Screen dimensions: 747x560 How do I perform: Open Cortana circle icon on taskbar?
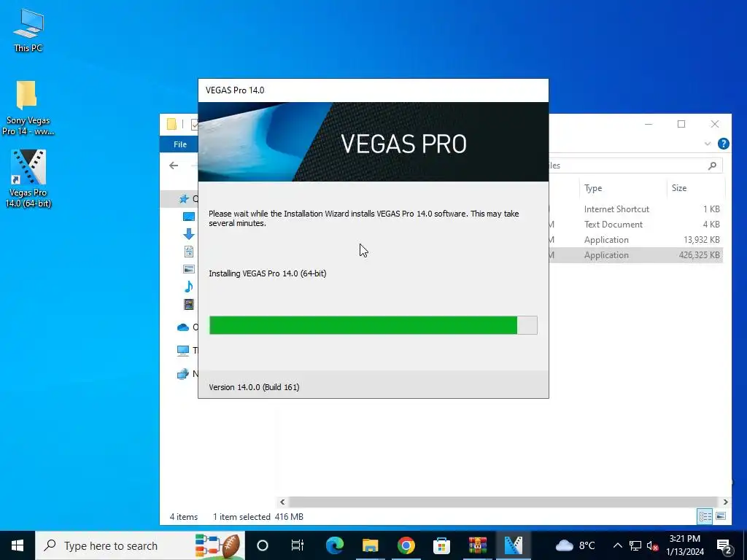pos(263,545)
